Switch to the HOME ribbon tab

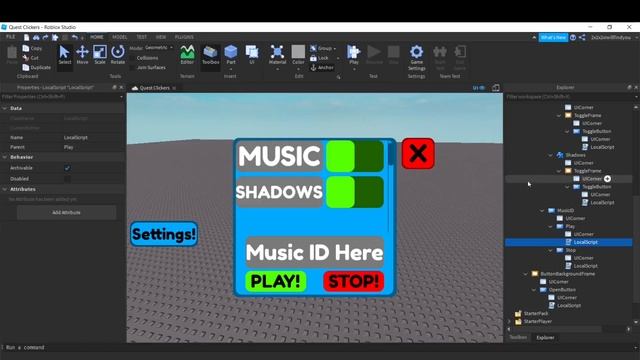point(97,37)
